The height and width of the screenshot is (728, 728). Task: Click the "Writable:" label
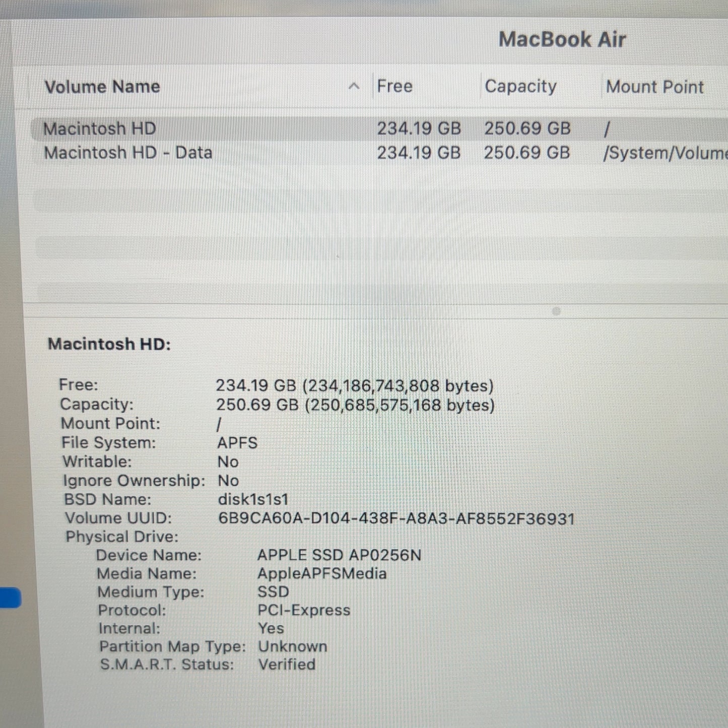pos(97,461)
